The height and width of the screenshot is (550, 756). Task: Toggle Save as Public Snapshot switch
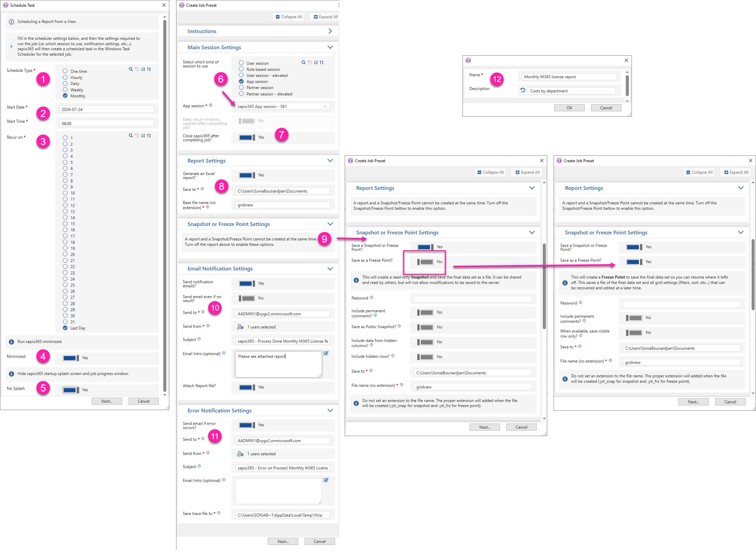point(425,327)
